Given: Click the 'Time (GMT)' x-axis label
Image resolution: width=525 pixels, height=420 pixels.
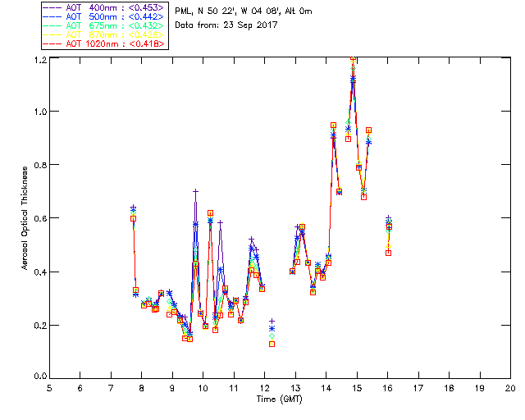Looking at the screenshot, I should (x=279, y=399).
